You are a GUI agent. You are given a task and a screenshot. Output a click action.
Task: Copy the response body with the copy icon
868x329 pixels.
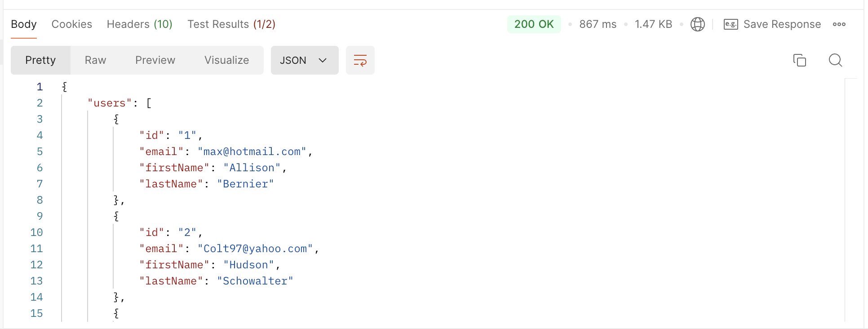[800, 60]
